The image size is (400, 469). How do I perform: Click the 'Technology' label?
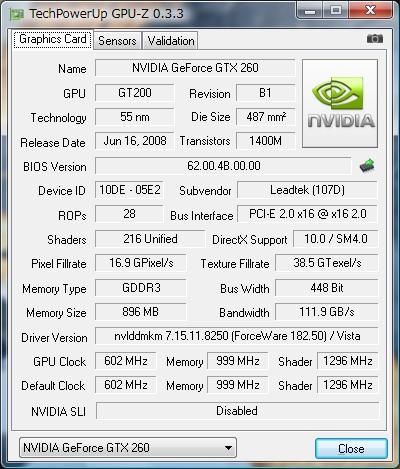tap(58, 118)
